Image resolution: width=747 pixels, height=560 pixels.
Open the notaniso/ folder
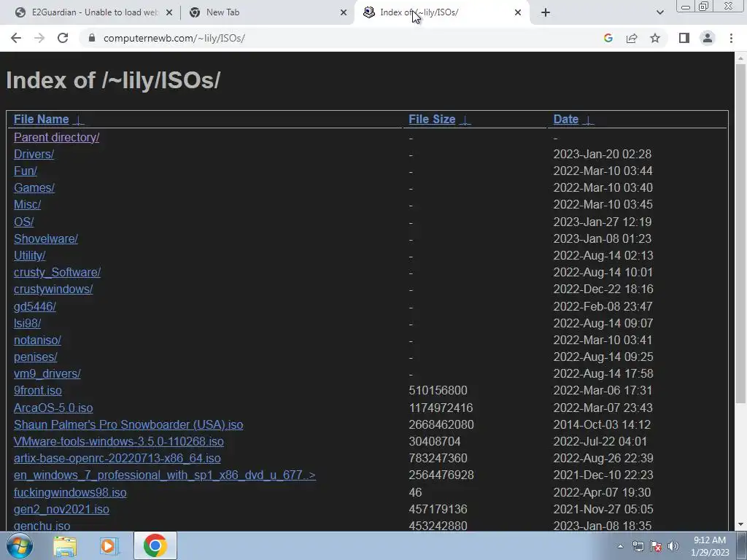coord(38,340)
